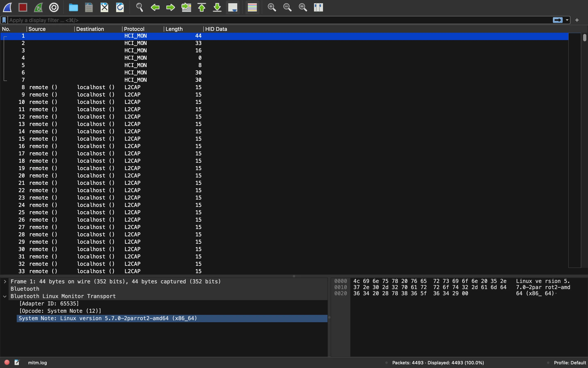Open the recent filters dropdown

(x=567, y=20)
